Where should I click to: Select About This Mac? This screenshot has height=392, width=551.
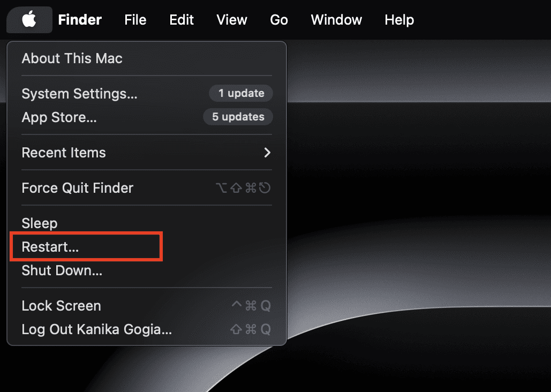(x=72, y=58)
